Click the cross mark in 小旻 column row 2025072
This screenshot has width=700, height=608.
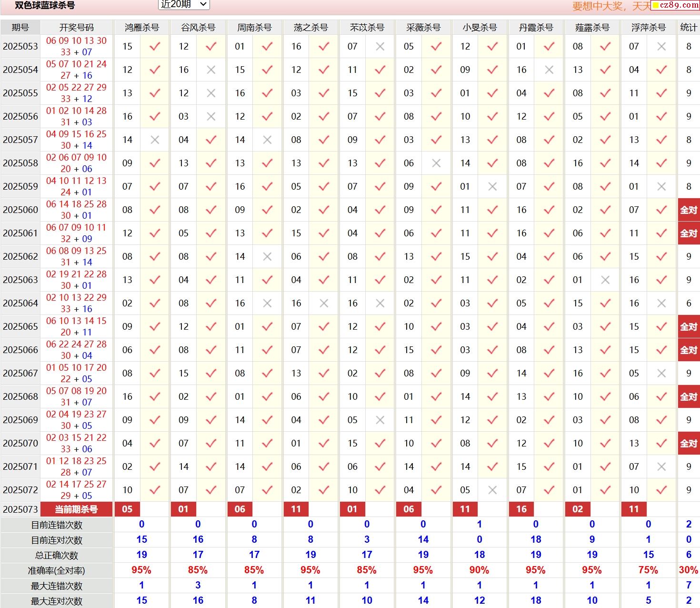pyautogui.click(x=493, y=490)
